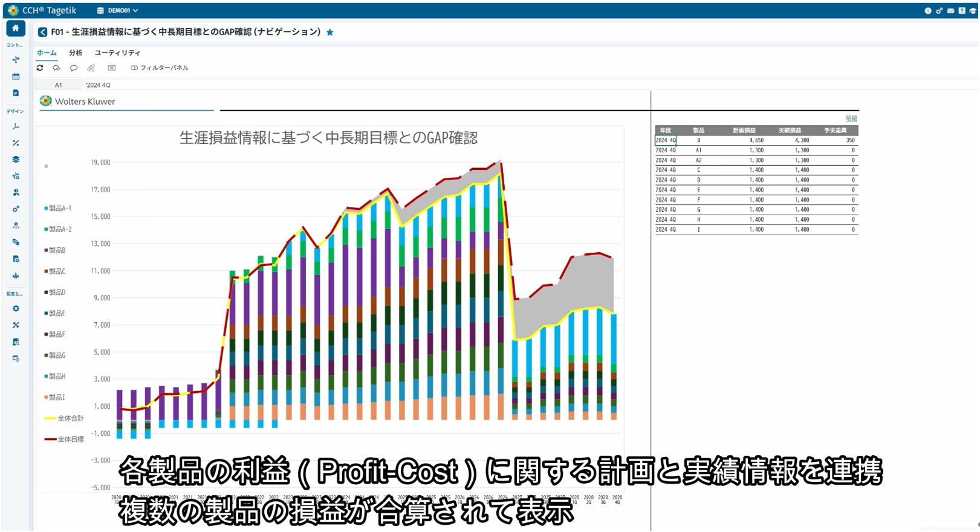The width and height of the screenshot is (980, 532).
Task: Open the mail envelope icon in header
Action: click(950, 11)
